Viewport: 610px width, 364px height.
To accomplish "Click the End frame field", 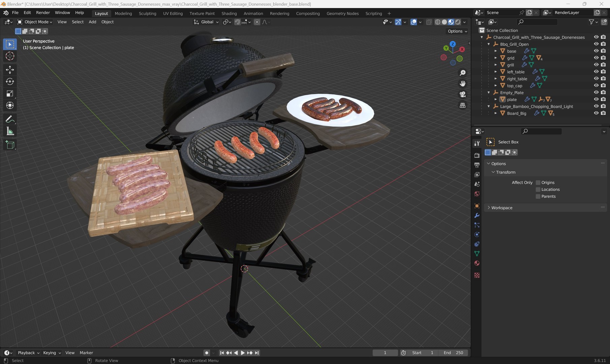I will tap(453, 353).
